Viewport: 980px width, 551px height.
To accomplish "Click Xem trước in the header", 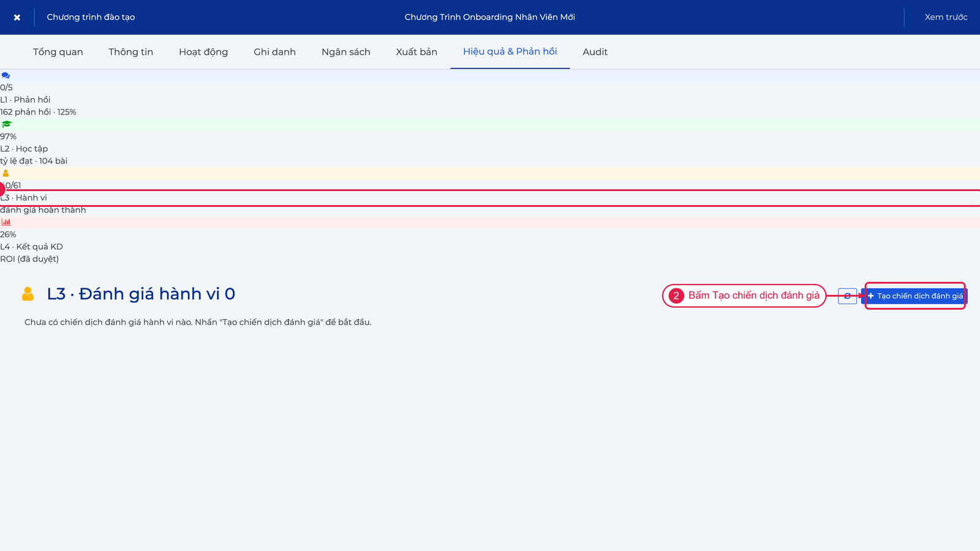I will coord(946,17).
